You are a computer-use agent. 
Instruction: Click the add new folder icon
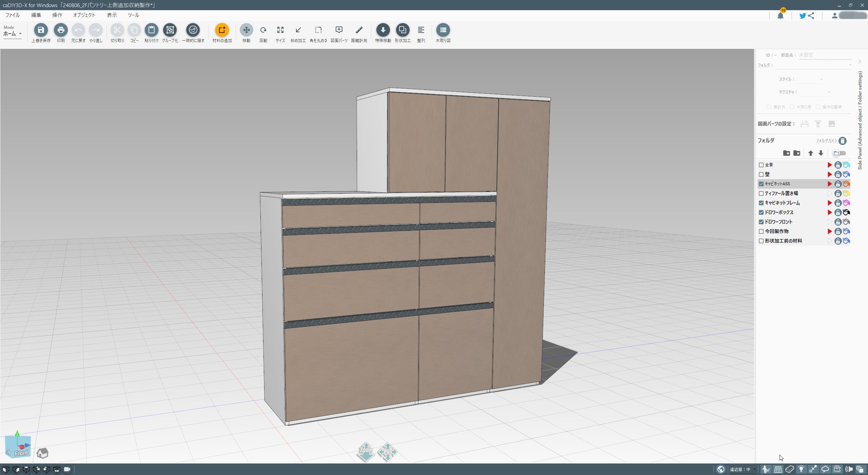click(x=786, y=153)
